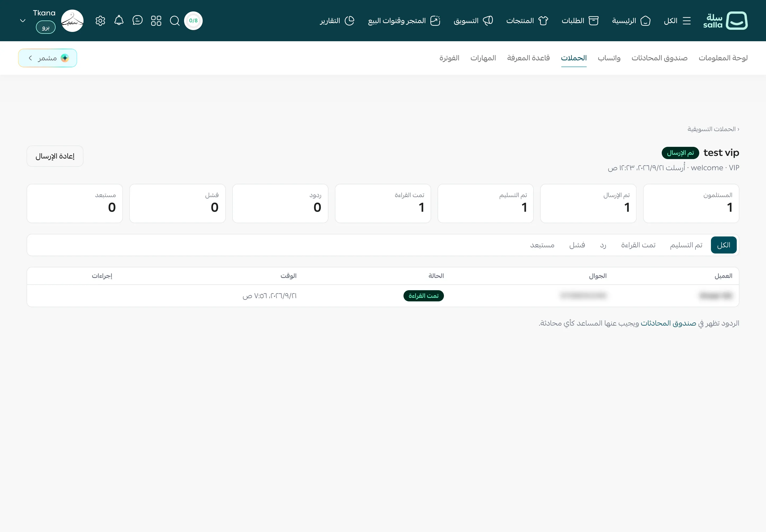Open the مثمر assistant button
Image resolution: width=766 pixels, height=532 pixels.
tap(48, 58)
